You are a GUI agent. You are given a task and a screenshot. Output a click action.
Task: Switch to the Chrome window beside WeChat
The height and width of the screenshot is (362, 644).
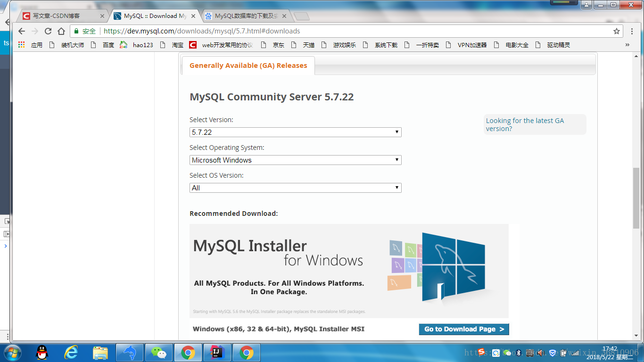click(x=188, y=353)
